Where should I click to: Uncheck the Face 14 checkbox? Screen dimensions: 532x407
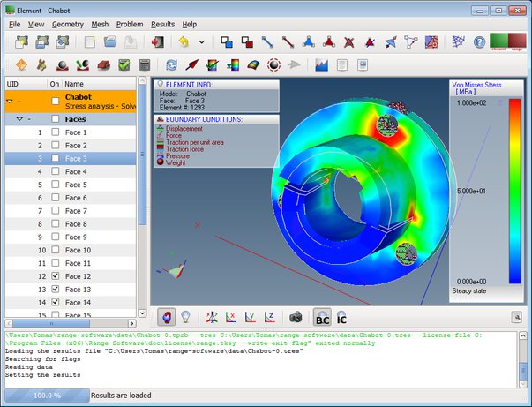(x=56, y=302)
